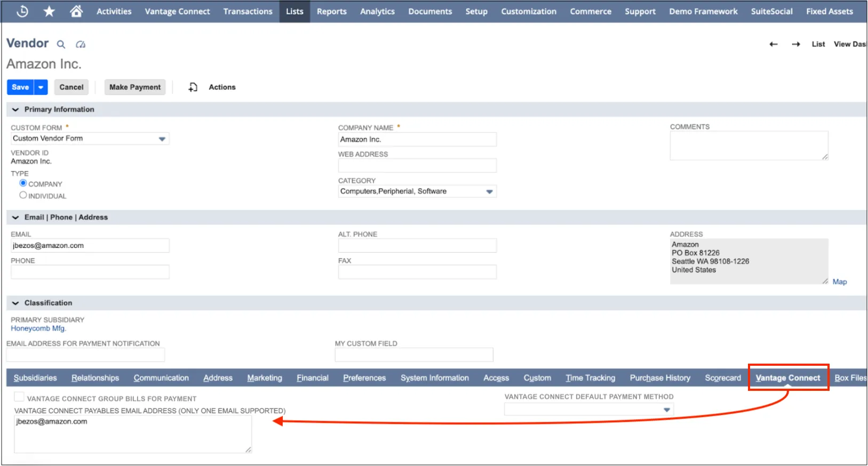Click the Web Address input field
Viewport: 868px width, 466px height.
tap(417, 165)
